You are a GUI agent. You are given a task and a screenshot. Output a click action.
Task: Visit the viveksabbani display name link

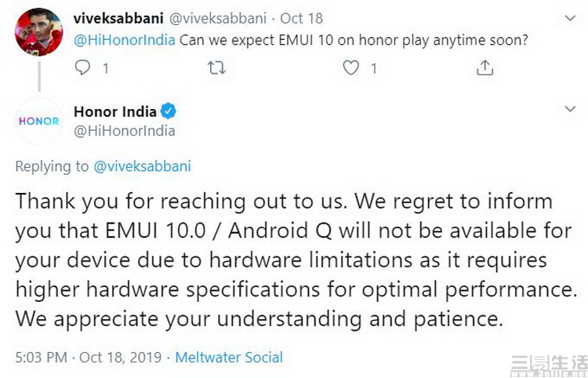pyautogui.click(x=116, y=16)
